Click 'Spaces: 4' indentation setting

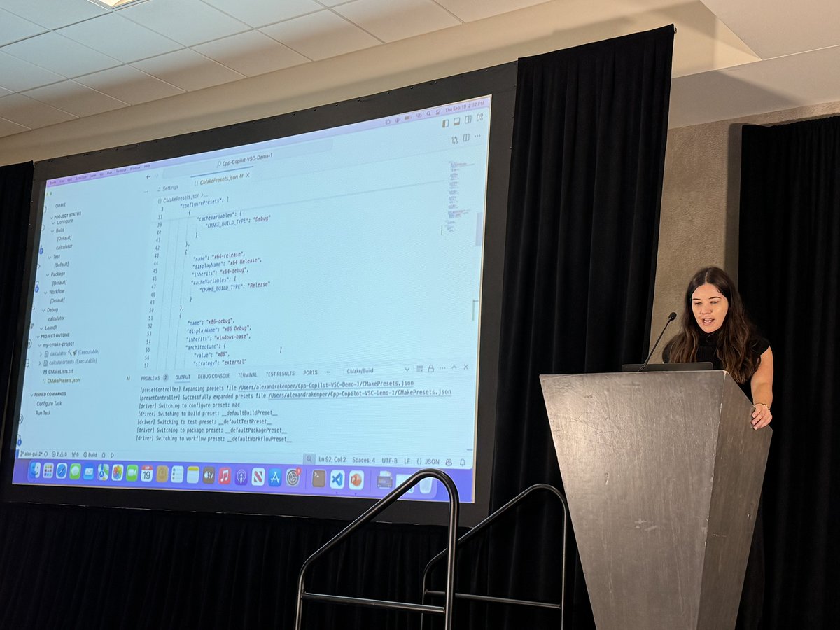click(364, 460)
